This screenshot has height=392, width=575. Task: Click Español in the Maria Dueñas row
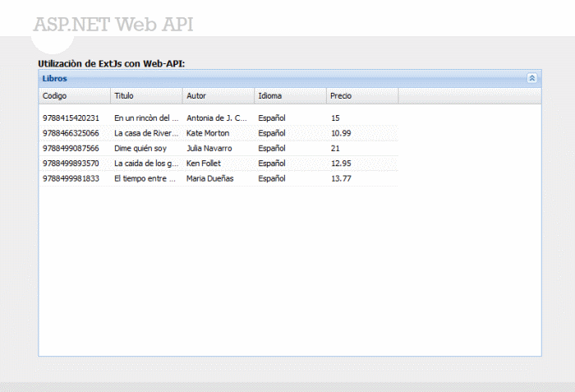tap(272, 178)
